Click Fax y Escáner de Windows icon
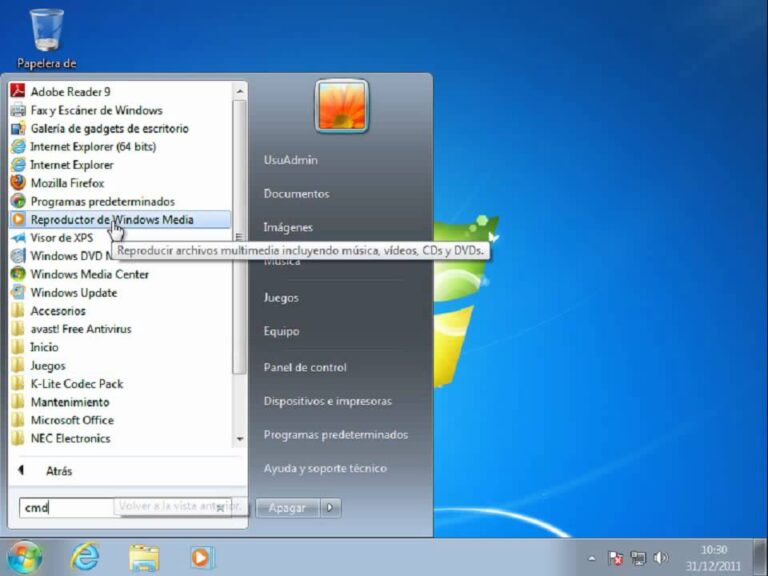The width and height of the screenshot is (768, 576). (x=18, y=110)
